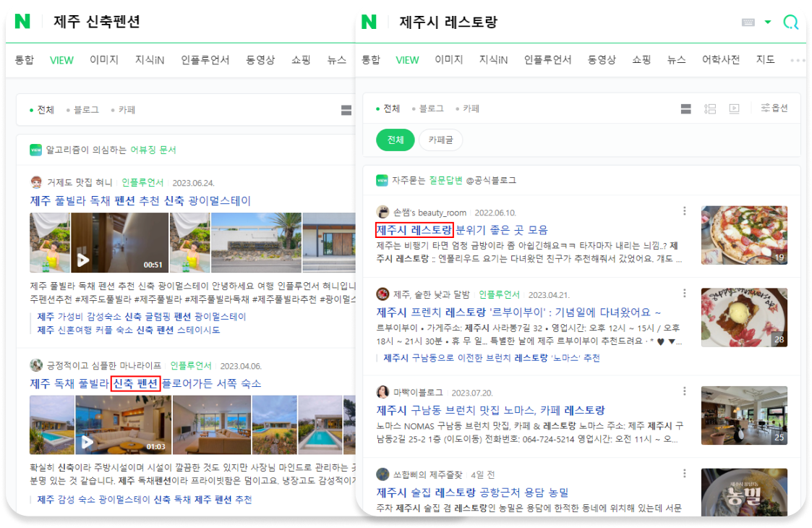
Task: Open more menu for 마빡이블로그 post
Action: pyautogui.click(x=684, y=391)
